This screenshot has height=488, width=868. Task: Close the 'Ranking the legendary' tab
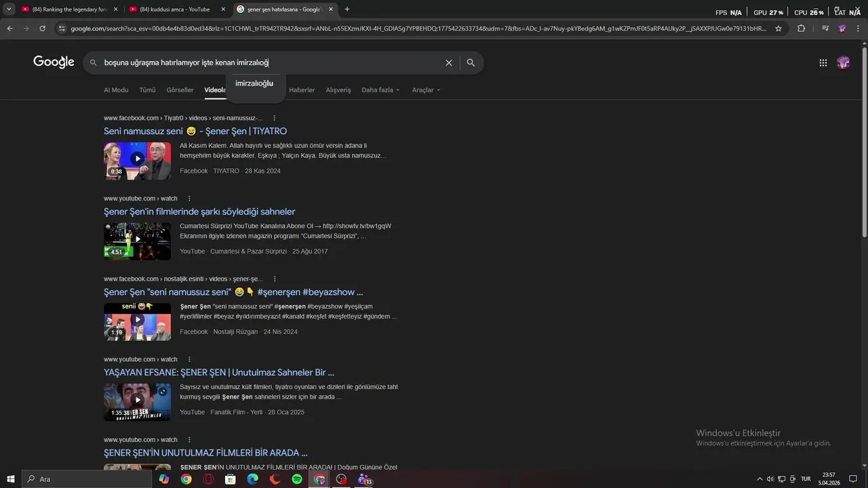click(x=115, y=9)
